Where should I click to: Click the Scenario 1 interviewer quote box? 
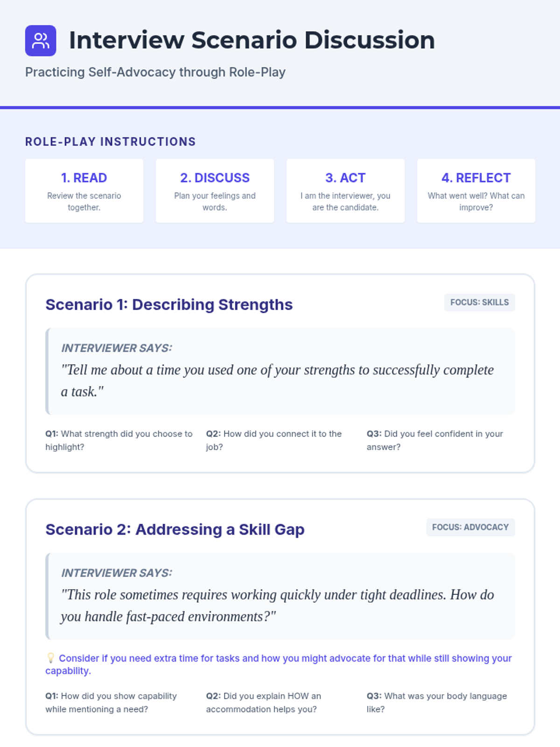pyautogui.click(x=280, y=372)
